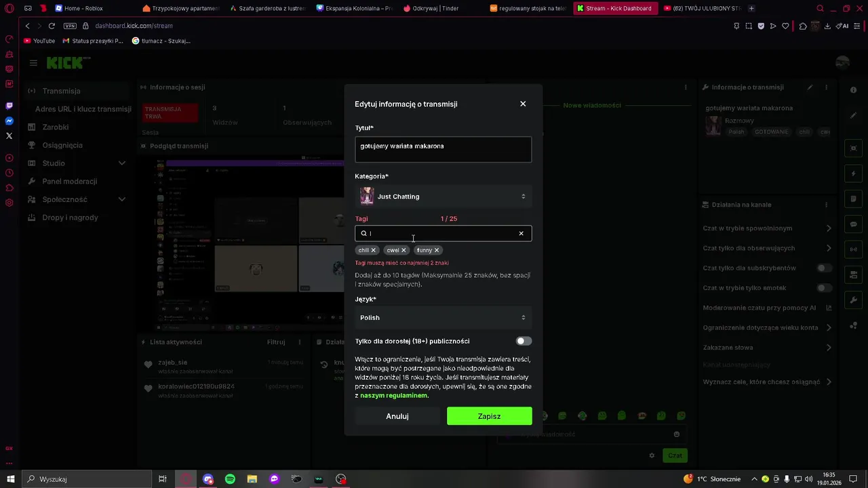Open Osiągnięcia in the sidebar
This screenshot has height=488, width=868.
62,145
